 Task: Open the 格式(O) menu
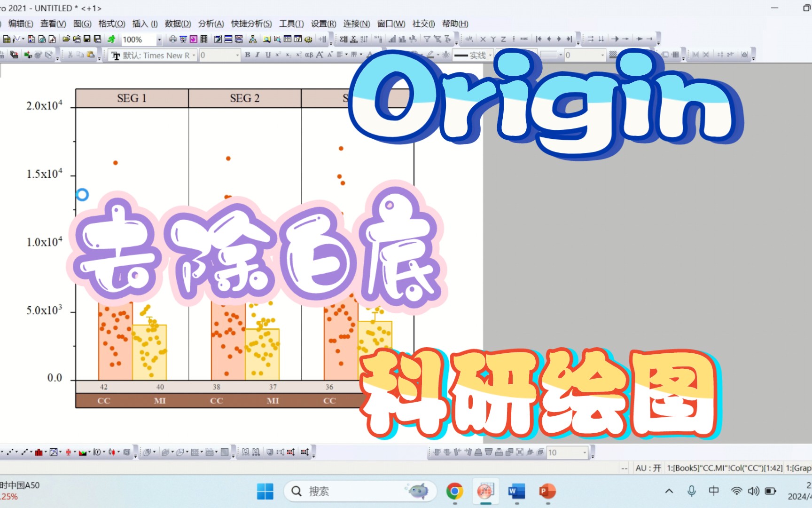[x=111, y=24]
